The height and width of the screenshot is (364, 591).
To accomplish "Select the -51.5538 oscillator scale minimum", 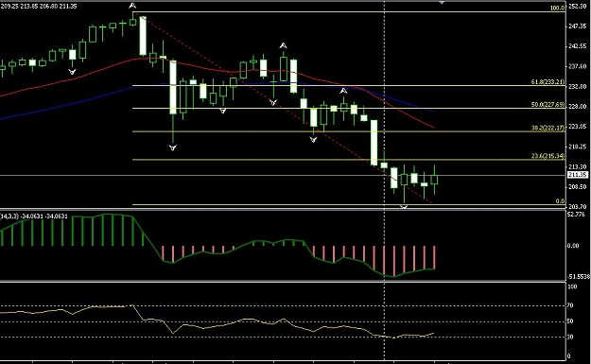I will pos(579,277).
